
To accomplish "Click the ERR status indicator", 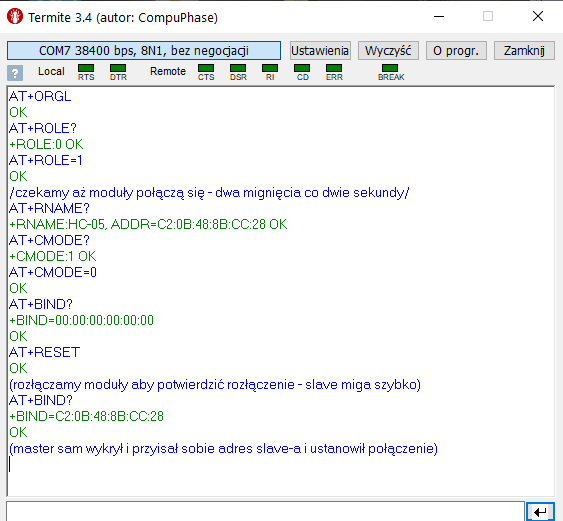I will point(334,68).
